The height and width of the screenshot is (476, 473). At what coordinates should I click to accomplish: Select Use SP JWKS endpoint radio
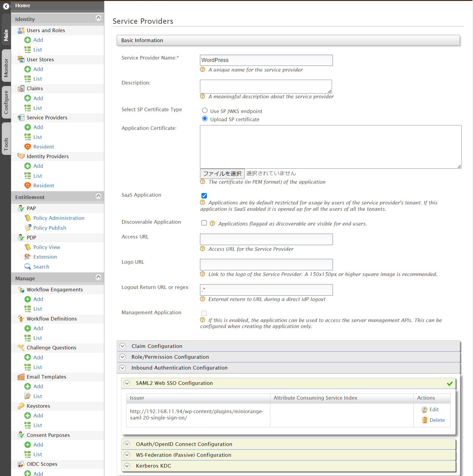(205, 110)
